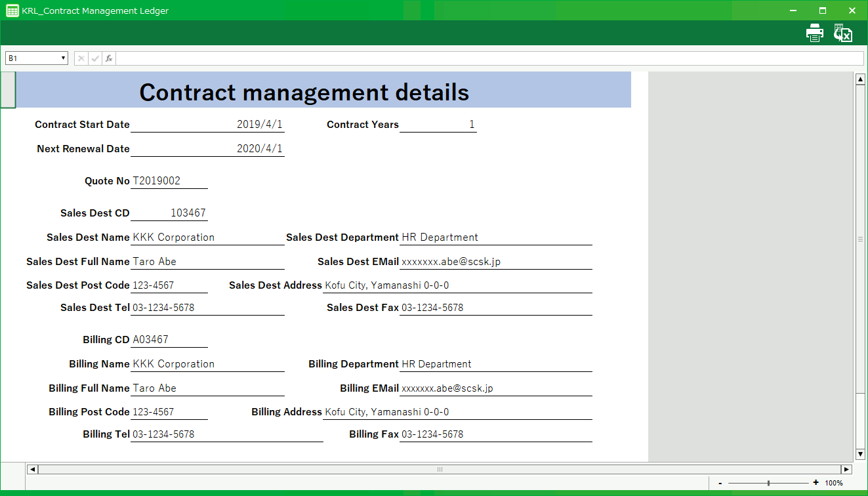Click the Sales Dest EMail value field
The height and width of the screenshot is (496, 868).
click(495, 262)
